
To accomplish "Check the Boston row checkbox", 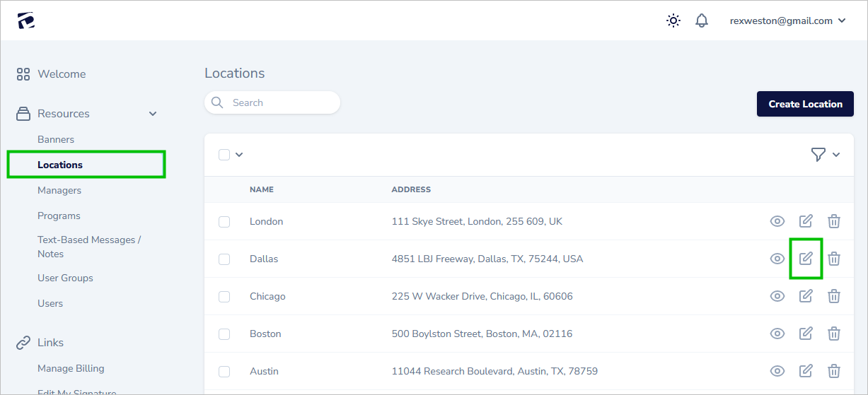I will pos(224,334).
